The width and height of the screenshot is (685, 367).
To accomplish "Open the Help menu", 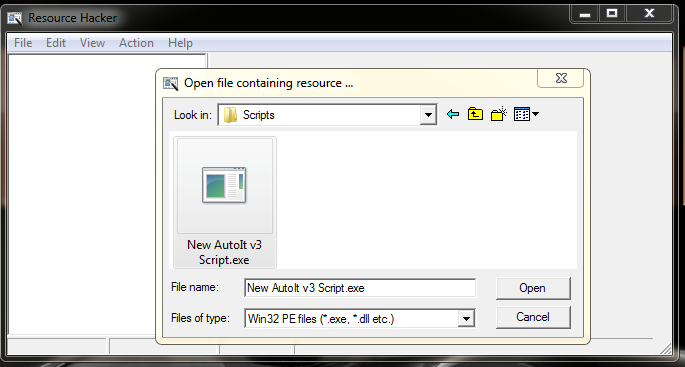I will point(180,43).
